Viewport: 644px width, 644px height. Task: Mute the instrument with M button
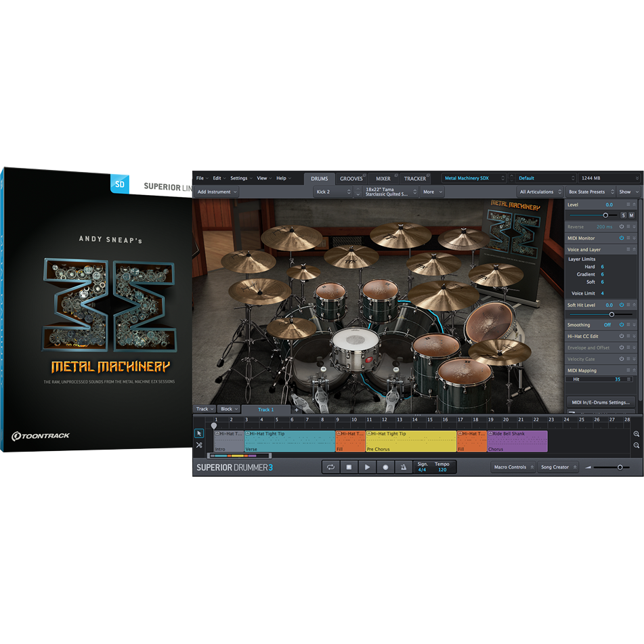pyautogui.click(x=631, y=215)
